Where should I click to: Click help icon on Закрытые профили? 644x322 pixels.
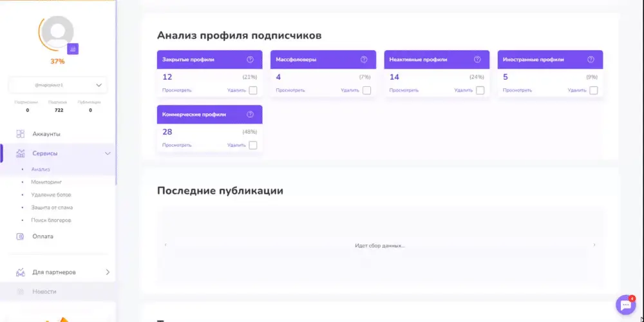pyautogui.click(x=250, y=59)
